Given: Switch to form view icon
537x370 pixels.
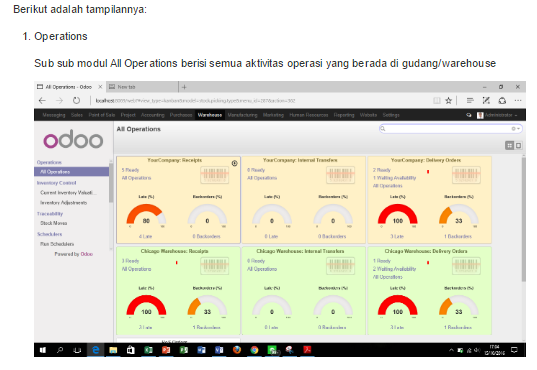Looking at the screenshot, I should pos(519,146).
